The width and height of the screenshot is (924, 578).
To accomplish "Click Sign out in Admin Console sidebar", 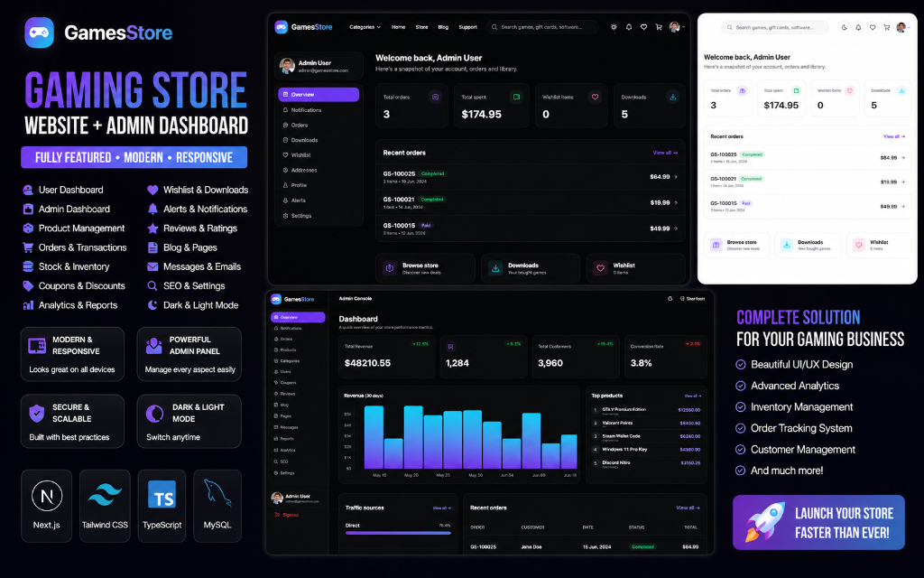I will pyautogui.click(x=287, y=515).
